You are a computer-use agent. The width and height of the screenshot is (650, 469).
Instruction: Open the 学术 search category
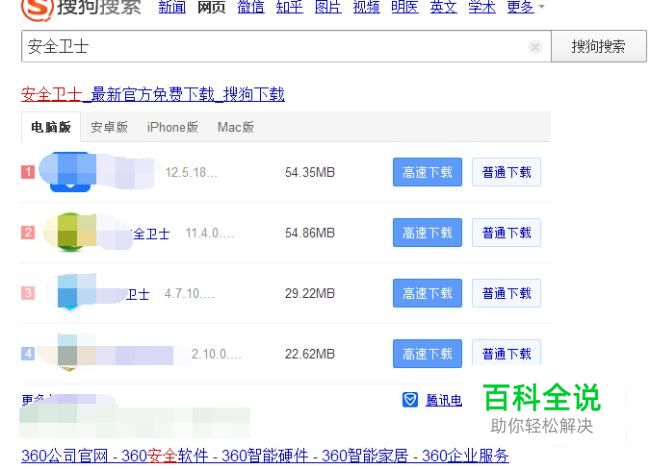[482, 7]
